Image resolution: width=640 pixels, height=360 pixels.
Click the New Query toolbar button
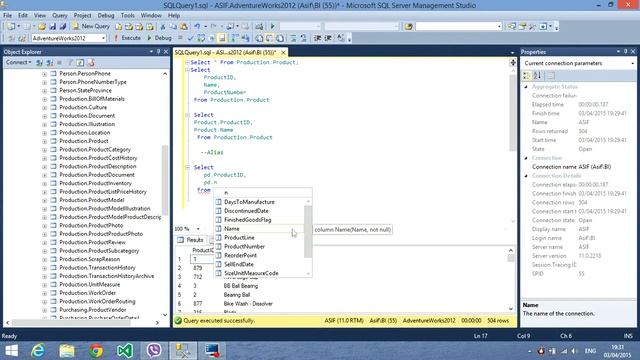91,26
